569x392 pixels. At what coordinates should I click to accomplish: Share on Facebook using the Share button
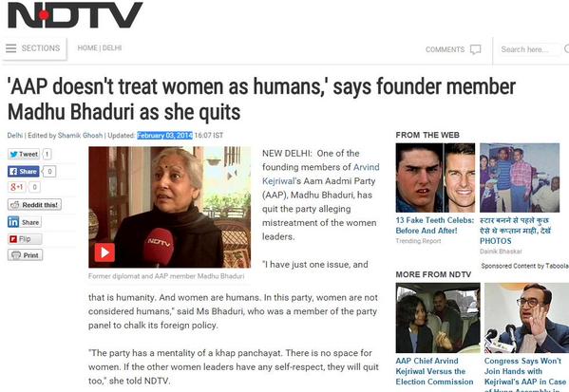point(23,171)
